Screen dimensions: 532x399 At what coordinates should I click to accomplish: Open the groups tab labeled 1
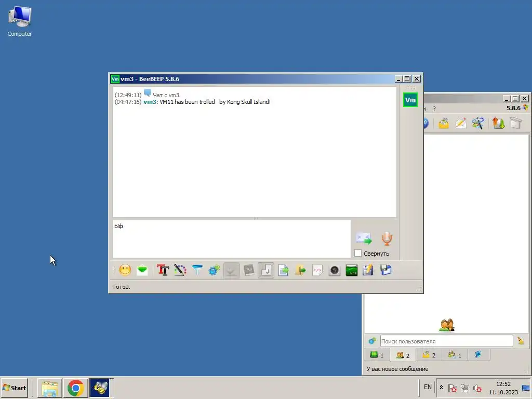(x=455, y=355)
